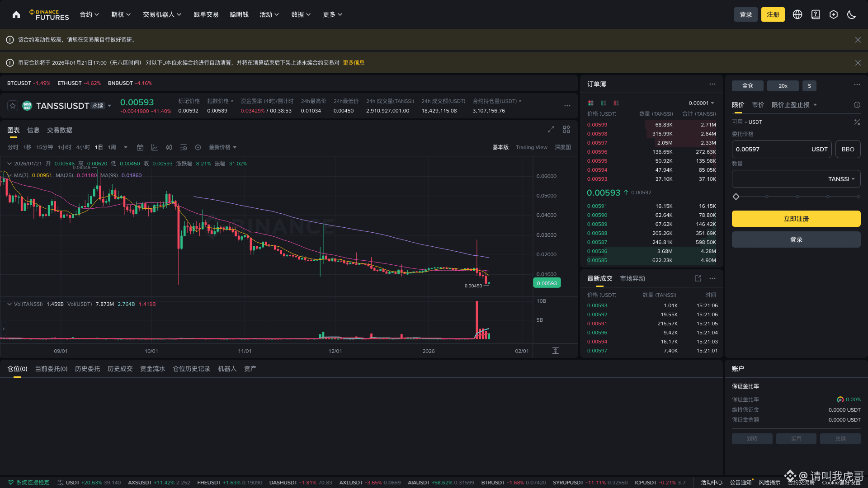Open the chart settings gear icon
This screenshot has height=488, width=868.
point(198,147)
